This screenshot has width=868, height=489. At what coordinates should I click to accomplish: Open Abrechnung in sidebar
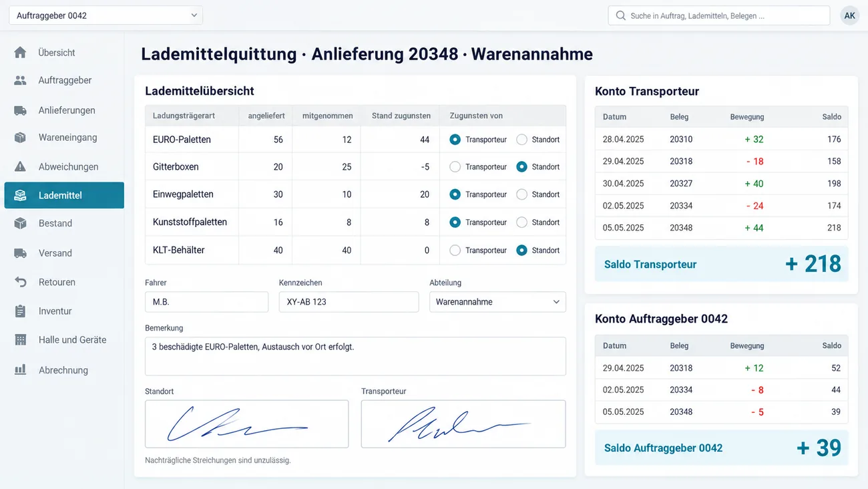[64, 369]
